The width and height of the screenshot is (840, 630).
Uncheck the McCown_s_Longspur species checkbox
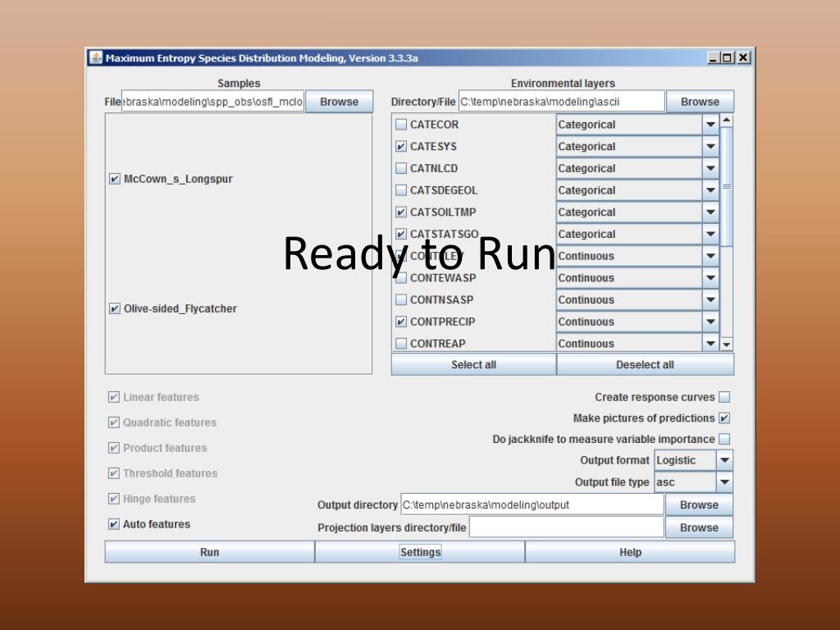[x=115, y=179]
